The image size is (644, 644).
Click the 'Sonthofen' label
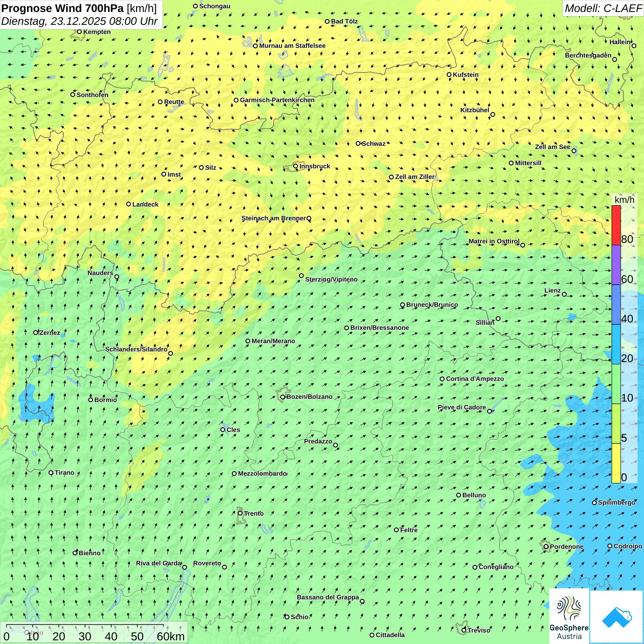[92, 95]
